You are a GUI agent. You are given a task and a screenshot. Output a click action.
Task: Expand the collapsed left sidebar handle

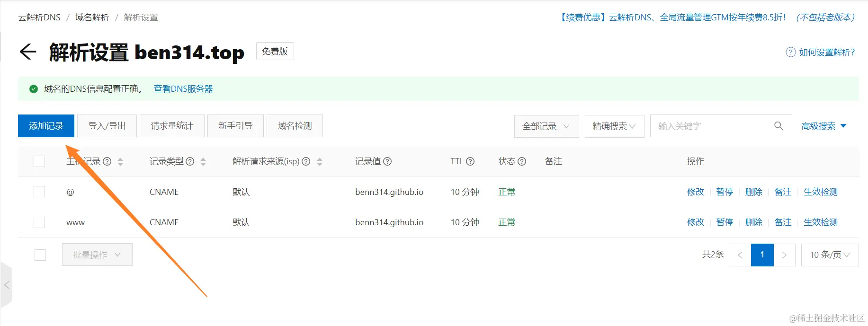(6, 285)
